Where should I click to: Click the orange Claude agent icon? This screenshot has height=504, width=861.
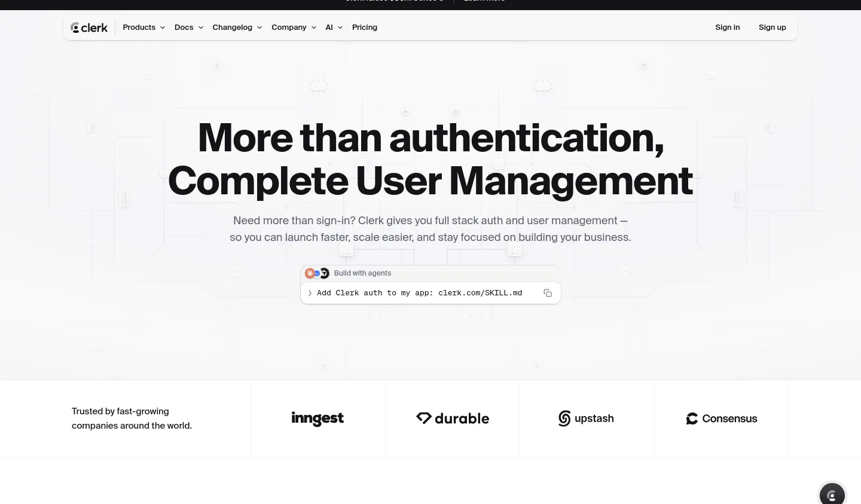(310, 273)
